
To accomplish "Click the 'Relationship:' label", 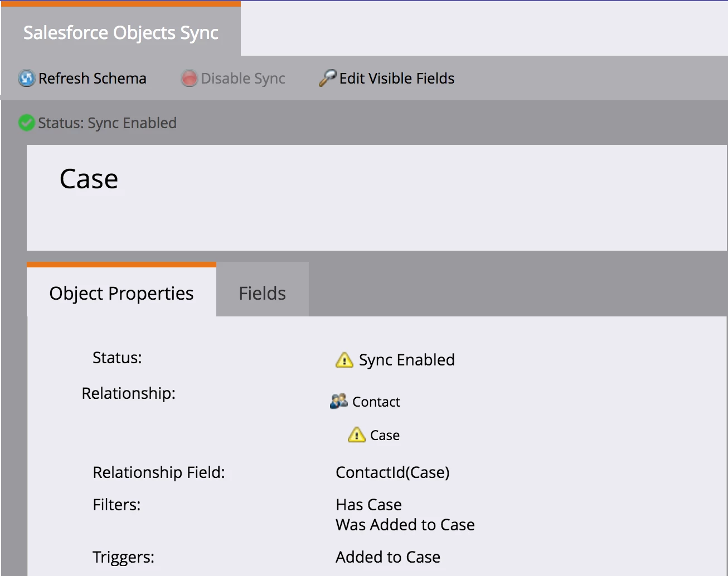I will pyautogui.click(x=129, y=393).
